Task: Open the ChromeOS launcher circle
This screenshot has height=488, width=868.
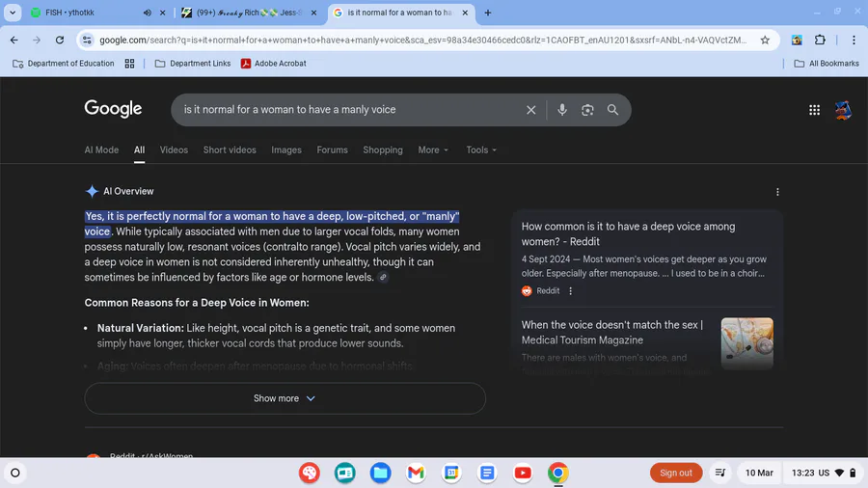Action: [x=15, y=473]
